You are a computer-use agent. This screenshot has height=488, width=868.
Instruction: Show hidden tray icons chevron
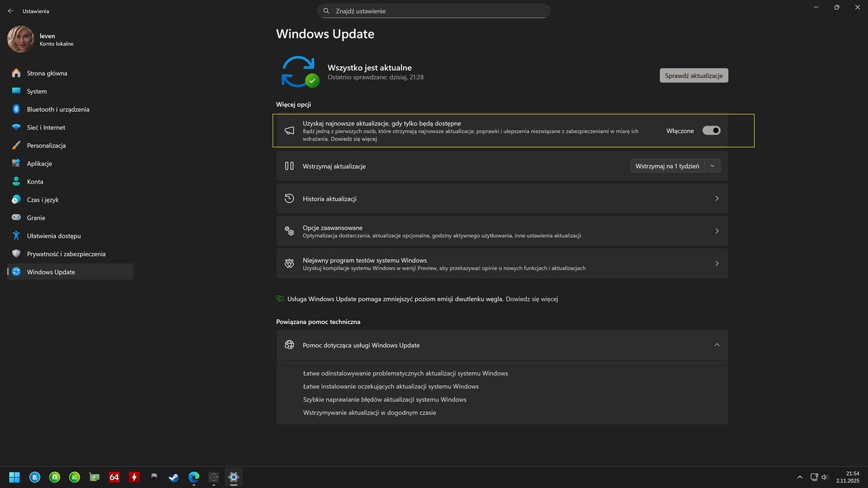click(x=800, y=477)
